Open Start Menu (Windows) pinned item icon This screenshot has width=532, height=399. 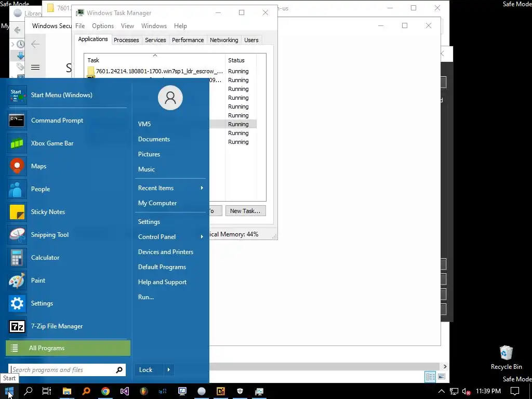pos(17,95)
